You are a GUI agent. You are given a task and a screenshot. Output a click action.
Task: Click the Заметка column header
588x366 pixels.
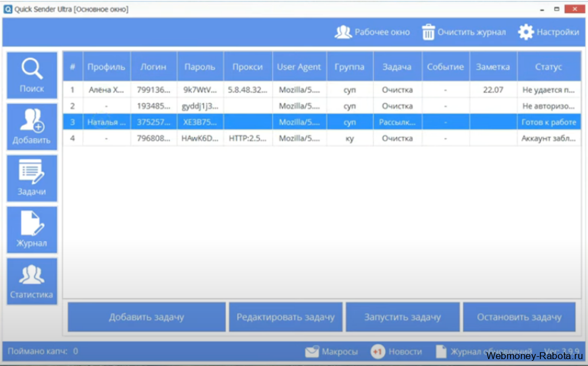click(x=493, y=67)
